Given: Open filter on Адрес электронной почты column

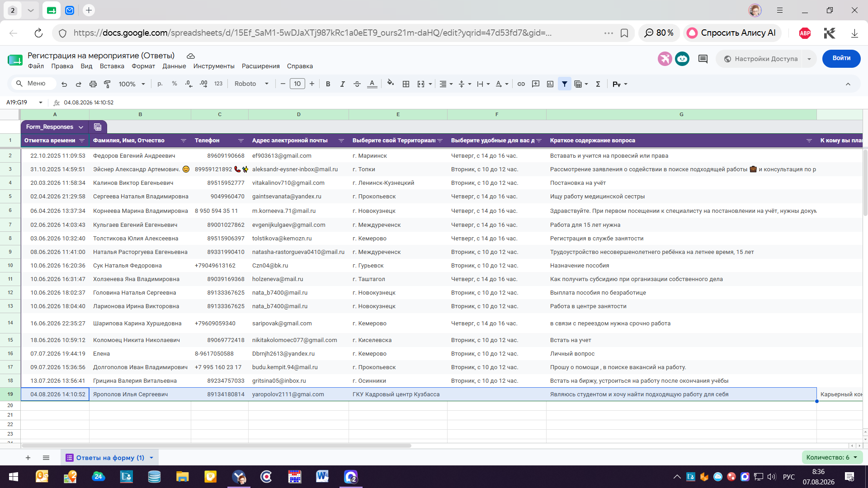Looking at the screenshot, I should (x=341, y=141).
